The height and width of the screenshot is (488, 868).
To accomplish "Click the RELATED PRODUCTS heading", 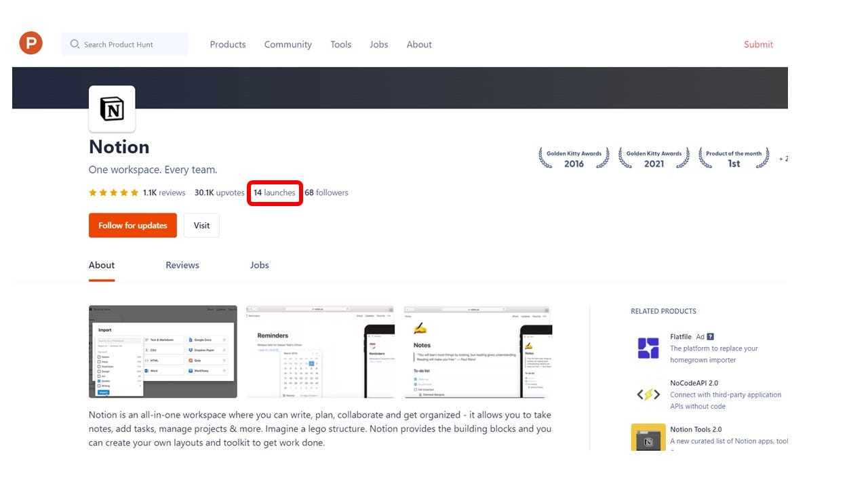I will click(x=663, y=311).
